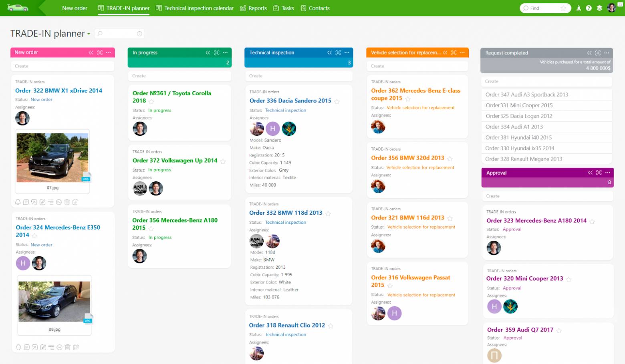Toggle favorite star on Order 336 Dacia Sandero

(x=337, y=102)
